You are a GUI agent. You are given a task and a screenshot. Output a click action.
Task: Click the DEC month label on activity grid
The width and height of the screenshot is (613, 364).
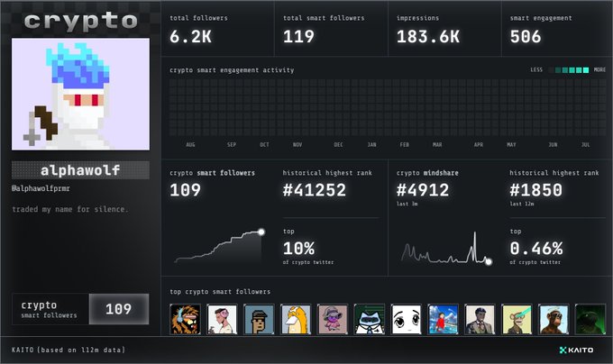pyautogui.click(x=339, y=145)
